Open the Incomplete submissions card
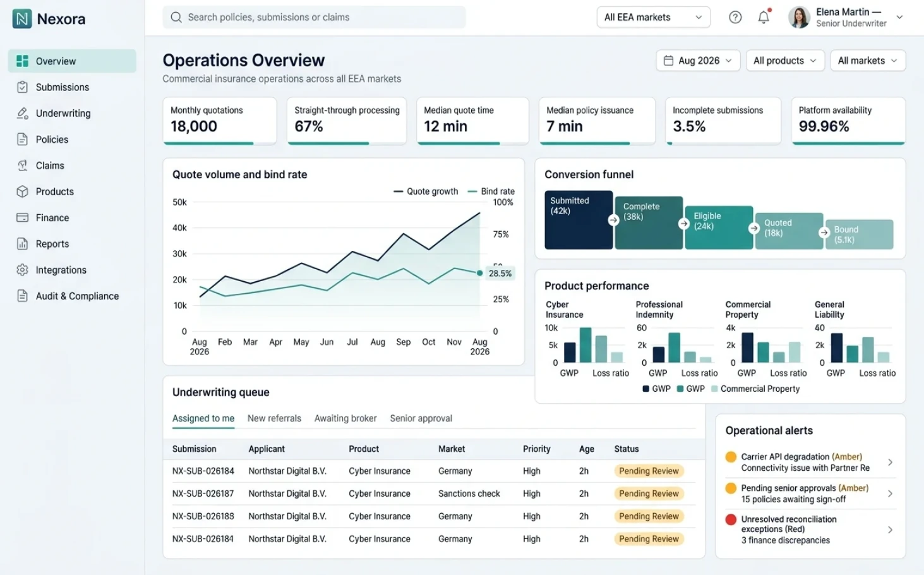Image resolution: width=924 pixels, height=575 pixels. 723,121
